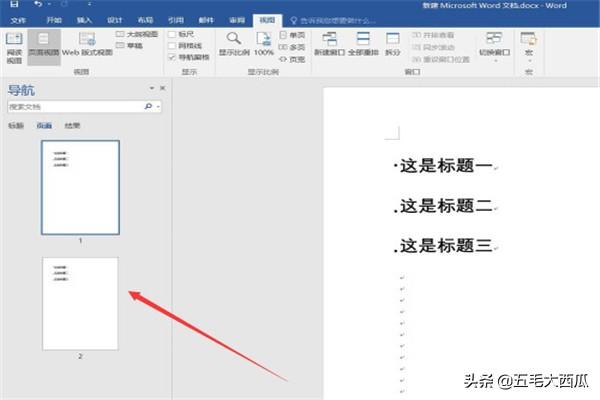This screenshot has width=600, height=400.
Task: Enable the Gridlines checkbox
Action: click(172, 46)
